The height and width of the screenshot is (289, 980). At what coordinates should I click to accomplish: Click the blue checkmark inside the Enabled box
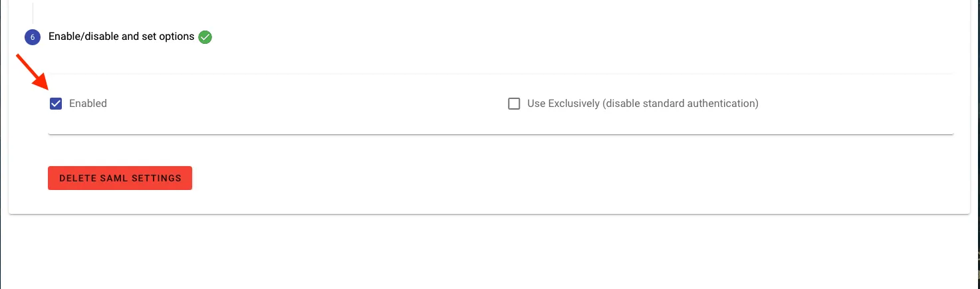pyautogui.click(x=56, y=104)
